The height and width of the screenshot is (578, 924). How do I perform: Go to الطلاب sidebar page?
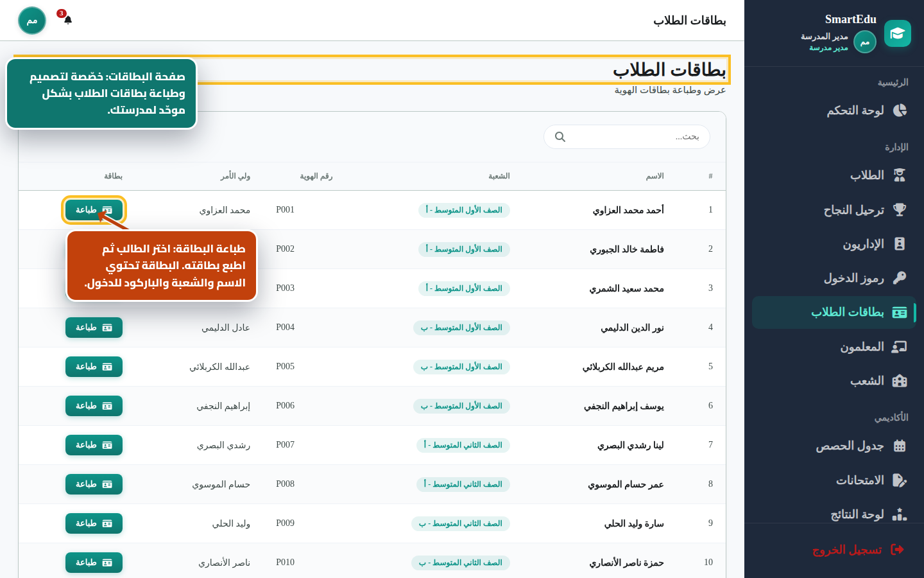tap(834, 175)
